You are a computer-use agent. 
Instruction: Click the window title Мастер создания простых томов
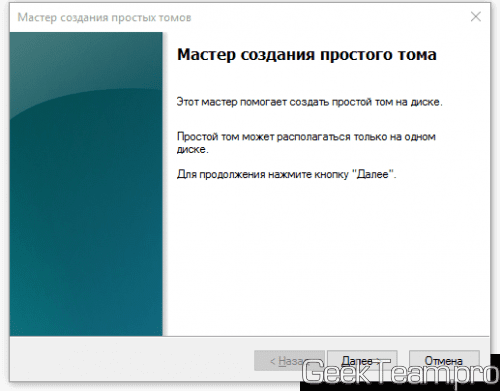(x=104, y=17)
